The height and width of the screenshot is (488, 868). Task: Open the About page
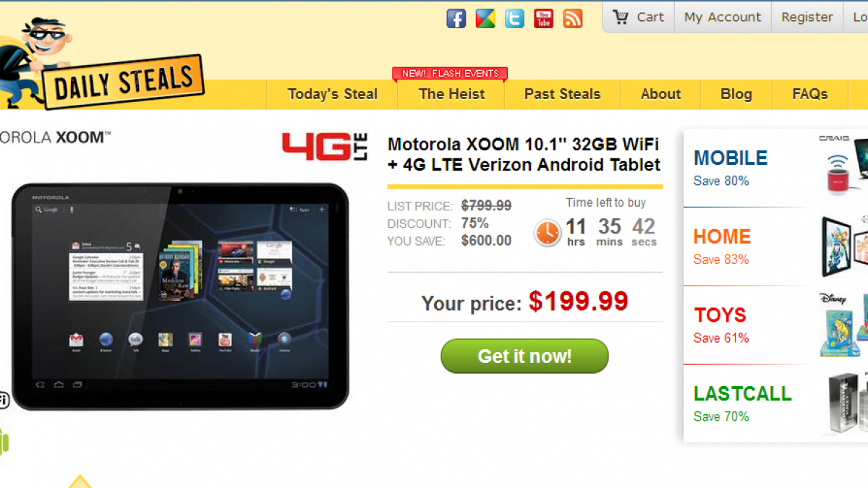(x=660, y=94)
